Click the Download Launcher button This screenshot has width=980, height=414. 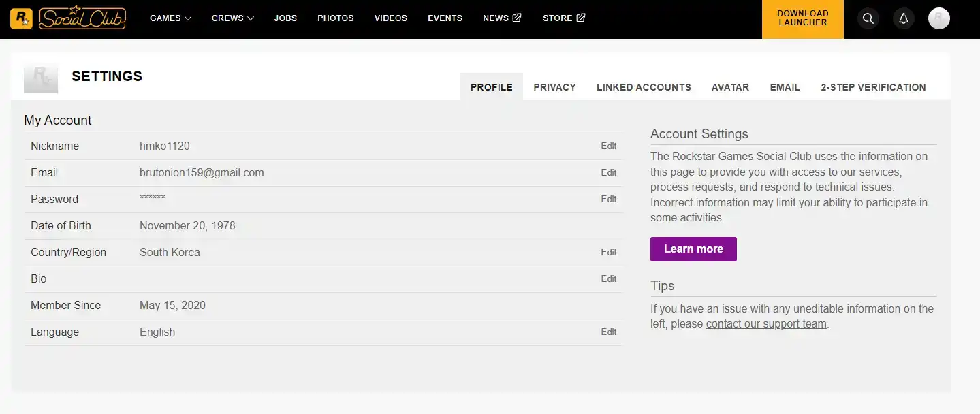click(802, 18)
